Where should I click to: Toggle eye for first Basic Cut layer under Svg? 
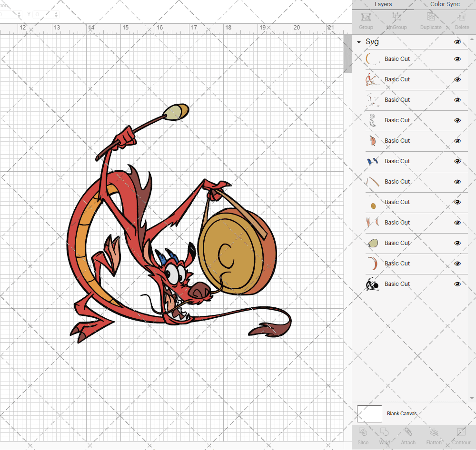pyautogui.click(x=457, y=59)
